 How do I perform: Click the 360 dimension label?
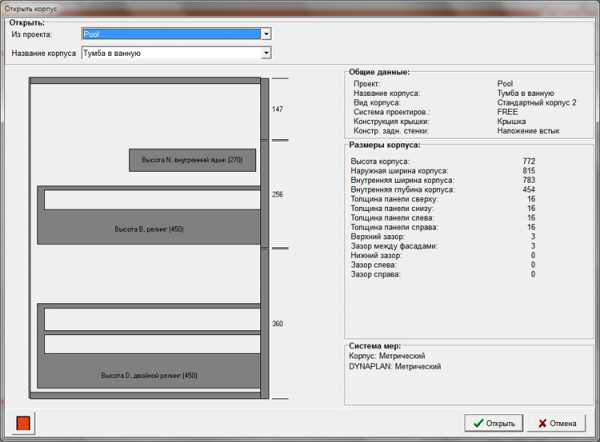[278, 324]
